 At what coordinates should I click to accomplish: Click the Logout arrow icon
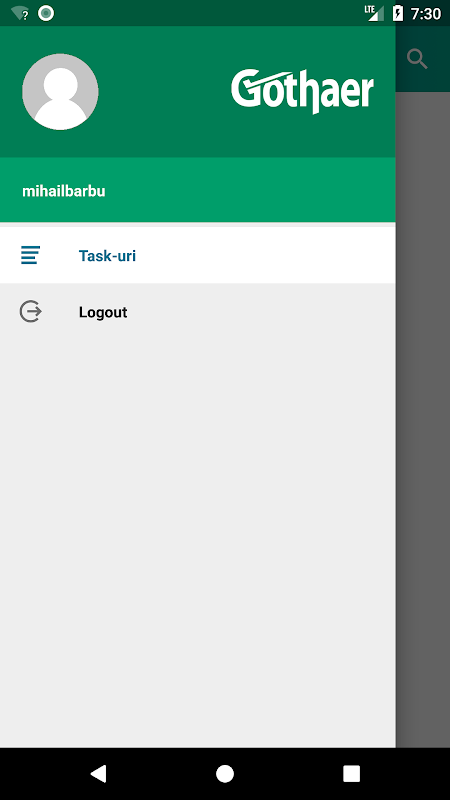[31, 311]
